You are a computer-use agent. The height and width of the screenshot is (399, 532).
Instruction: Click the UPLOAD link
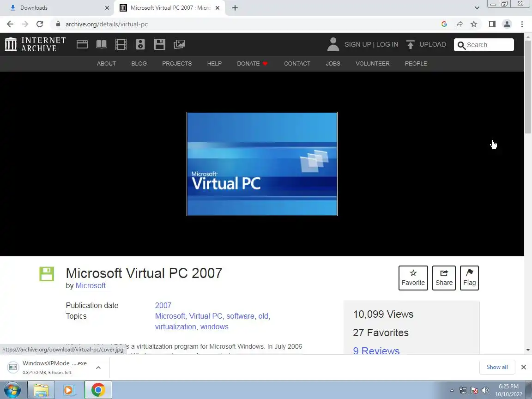click(x=433, y=44)
